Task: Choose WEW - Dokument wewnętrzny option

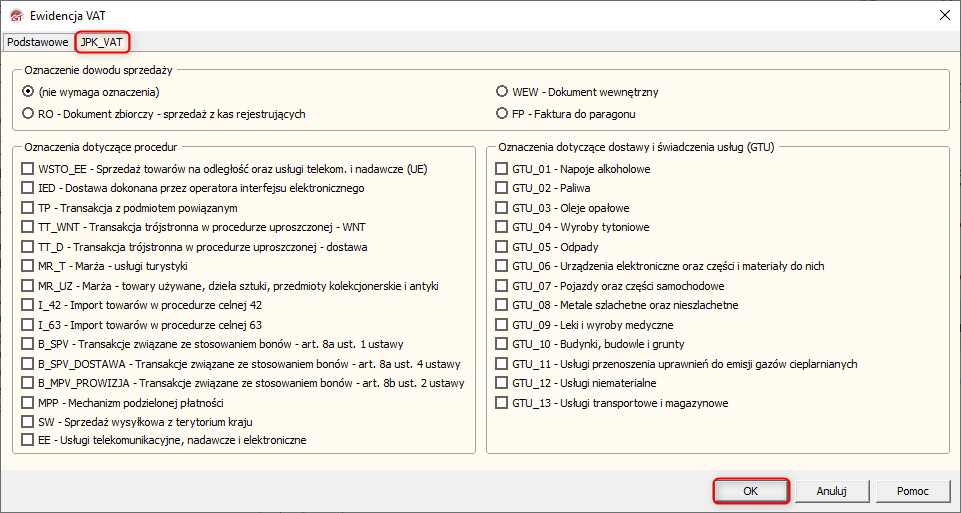Action: [x=503, y=92]
